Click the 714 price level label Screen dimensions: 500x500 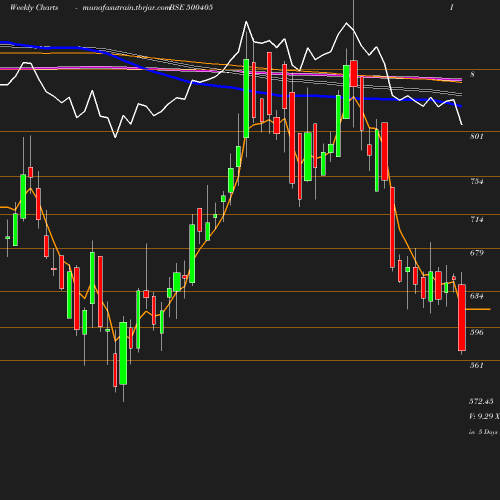[476, 219]
